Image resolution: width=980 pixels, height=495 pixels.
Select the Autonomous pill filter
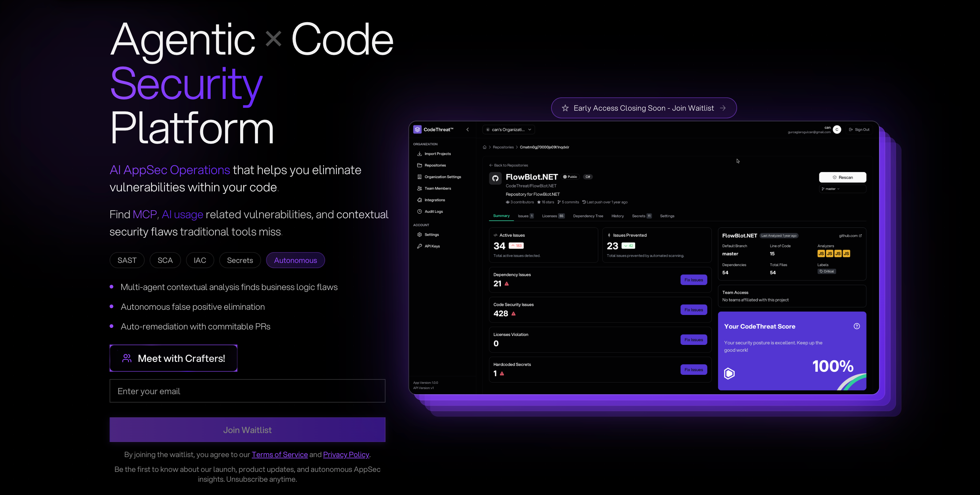point(295,260)
